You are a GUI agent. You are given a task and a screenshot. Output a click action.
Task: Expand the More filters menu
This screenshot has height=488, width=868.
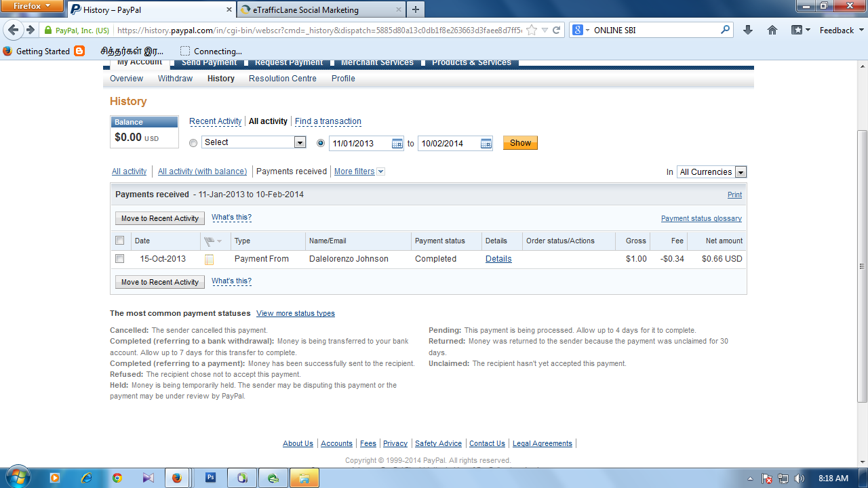click(x=359, y=171)
